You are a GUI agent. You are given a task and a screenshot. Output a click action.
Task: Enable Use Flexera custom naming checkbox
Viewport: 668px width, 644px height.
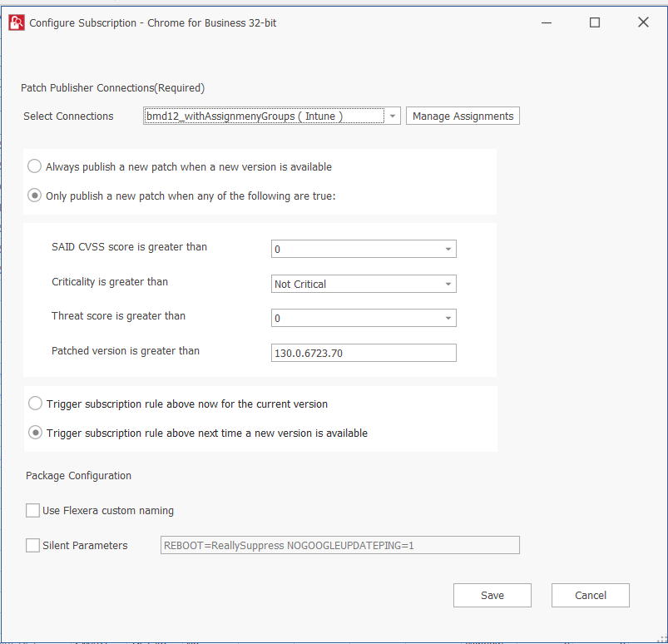pos(32,510)
